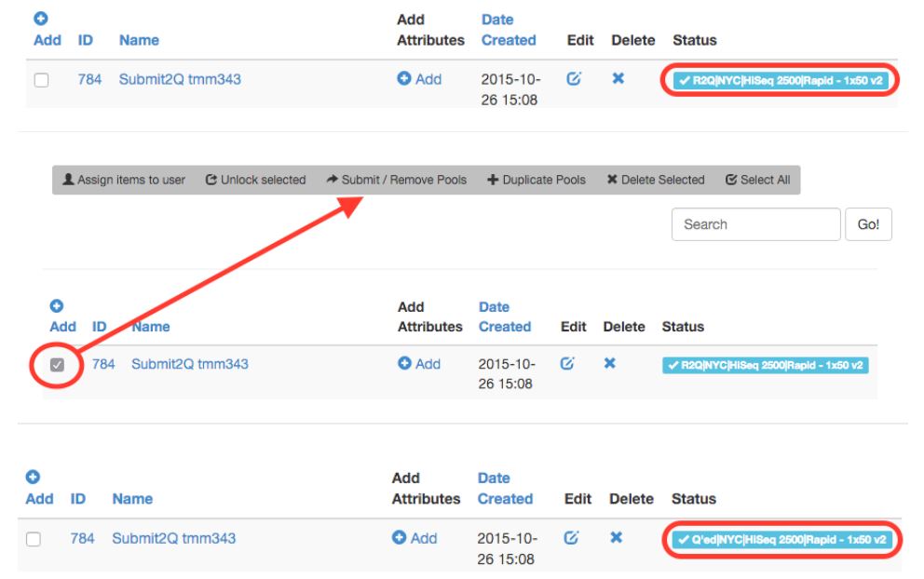The height and width of the screenshot is (579, 924).
Task: Tick the unchecked checkbox in the top table row
Action: coord(41,80)
